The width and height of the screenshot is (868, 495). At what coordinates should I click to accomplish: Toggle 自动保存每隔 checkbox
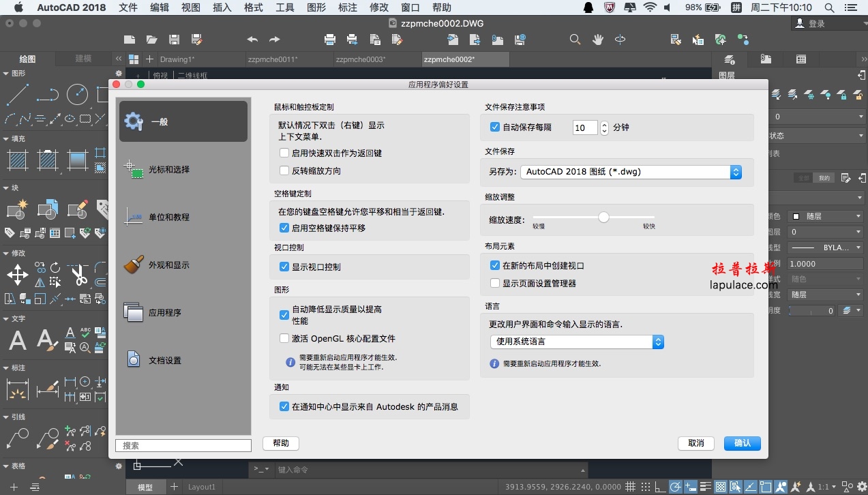[495, 127]
